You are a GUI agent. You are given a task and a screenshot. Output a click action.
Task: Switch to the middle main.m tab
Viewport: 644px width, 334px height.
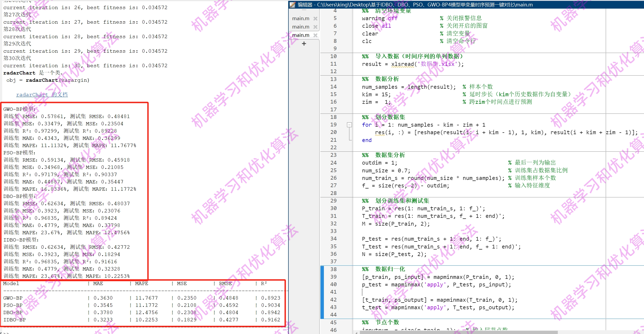301,27
